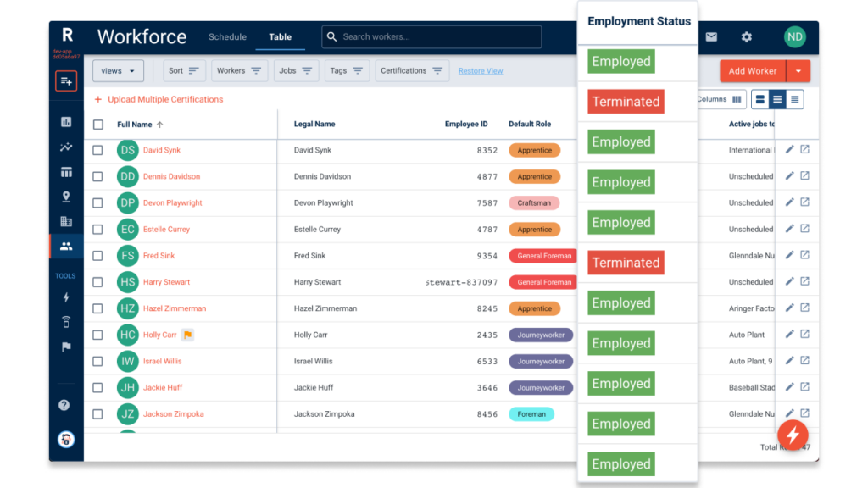Viewport: 868px width, 488px height.
Task: Open the bar chart dashboard sidebar icon
Action: [x=66, y=122]
